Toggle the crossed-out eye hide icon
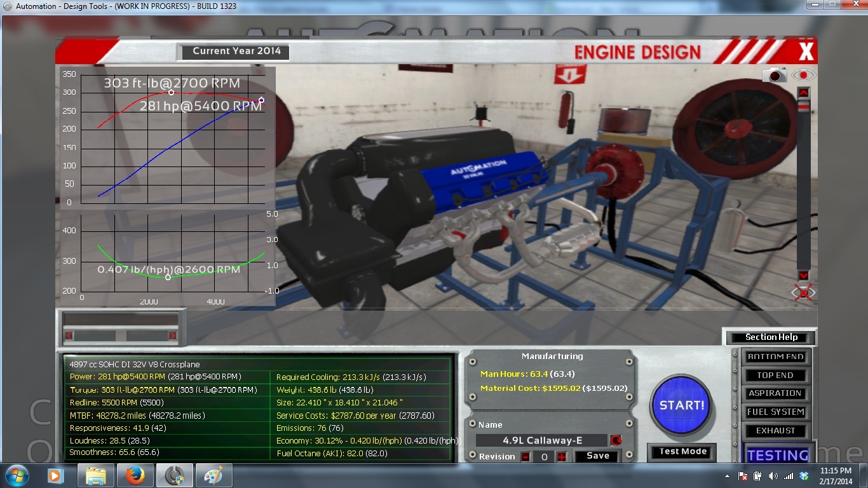Screen dimensions: 868x488 pos(803,292)
